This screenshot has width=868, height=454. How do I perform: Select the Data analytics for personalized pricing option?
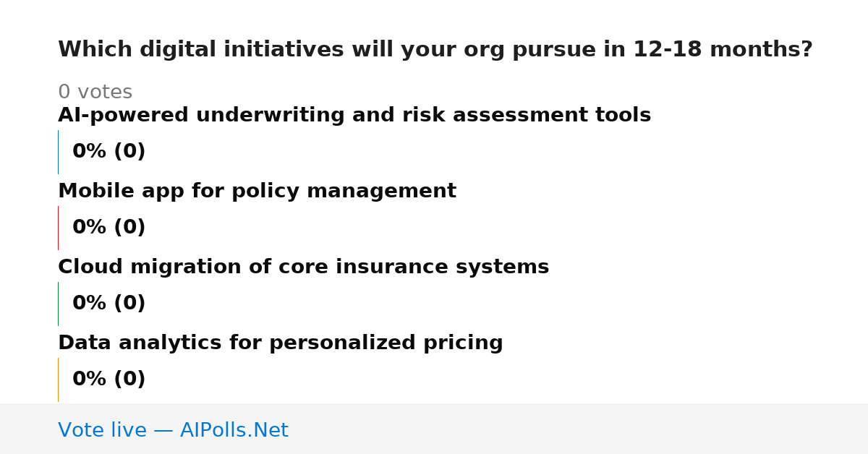click(280, 343)
